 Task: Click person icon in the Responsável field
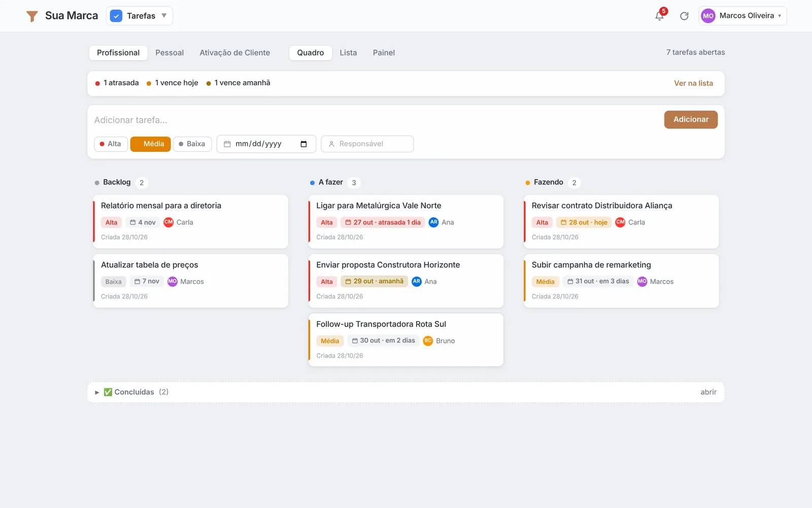(x=331, y=144)
